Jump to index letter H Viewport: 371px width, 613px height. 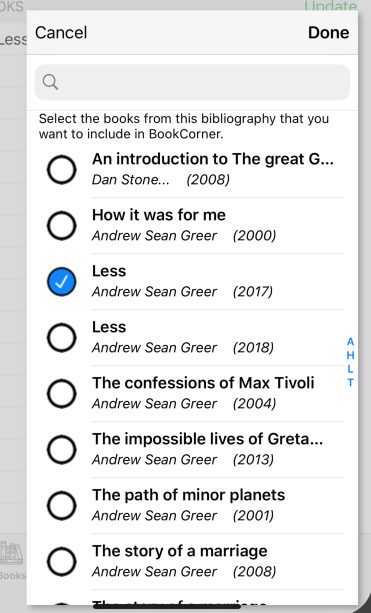pyautogui.click(x=350, y=355)
